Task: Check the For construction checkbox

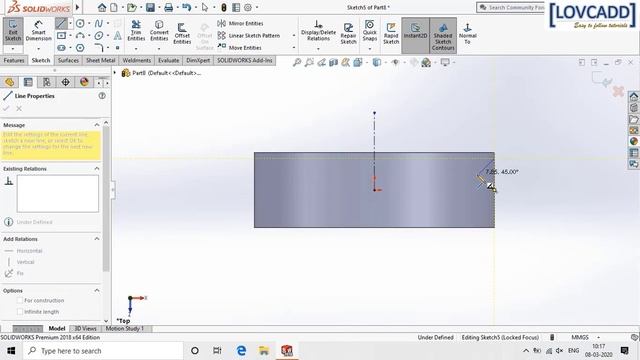Action: (x=20, y=300)
